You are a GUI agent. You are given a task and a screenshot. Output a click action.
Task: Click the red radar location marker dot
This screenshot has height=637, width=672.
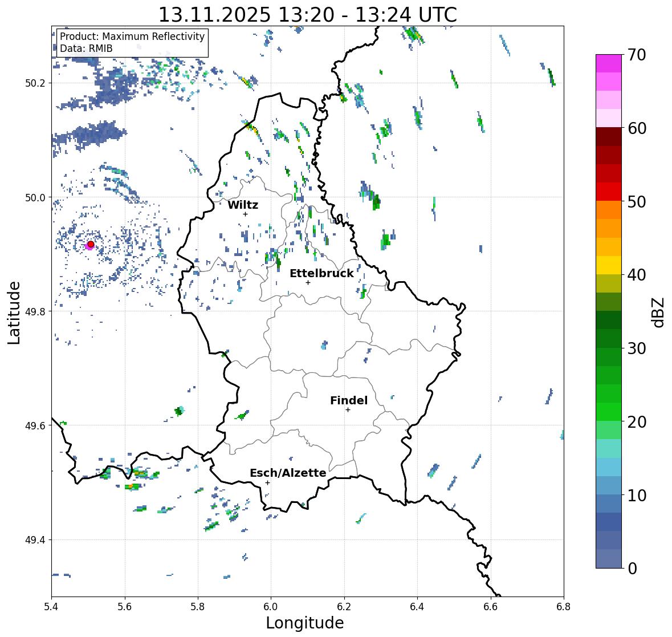click(x=91, y=244)
